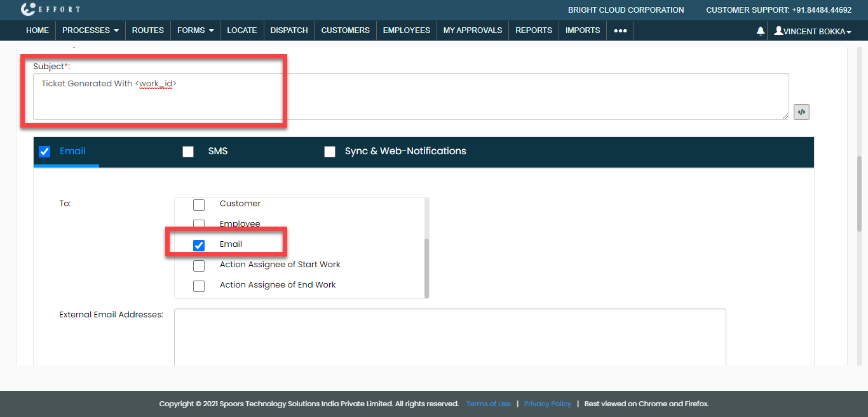Viewport: 868px width, 417px height.
Task: Enable the SMS checkbox
Action: (x=188, y=152)
